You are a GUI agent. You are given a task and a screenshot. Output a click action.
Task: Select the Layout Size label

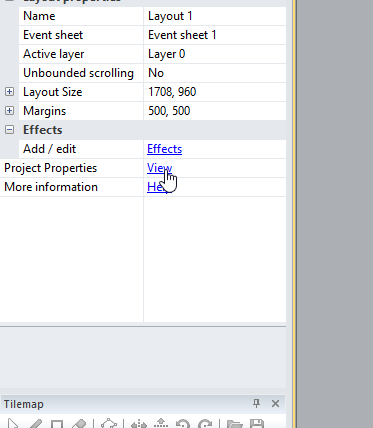pyautogui.click(x=52, y=92)
